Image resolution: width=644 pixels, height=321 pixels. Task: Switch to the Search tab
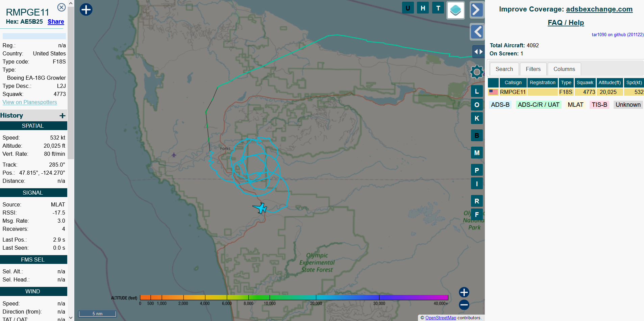[x=504, y=69]
